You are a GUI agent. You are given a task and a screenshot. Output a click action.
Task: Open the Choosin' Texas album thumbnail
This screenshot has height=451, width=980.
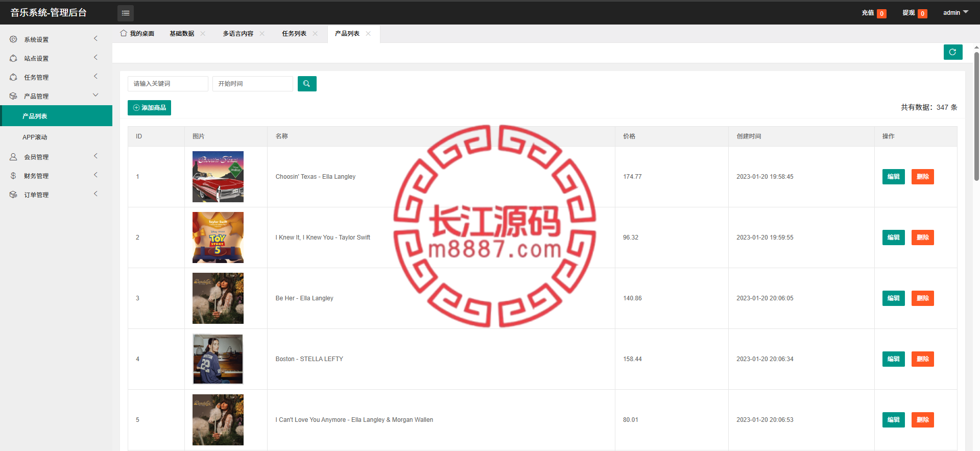218,177
